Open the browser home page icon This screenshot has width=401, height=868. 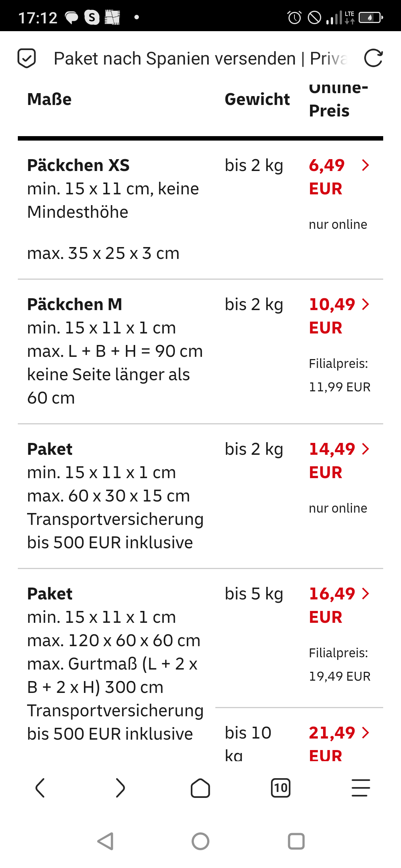pos(200,788)
